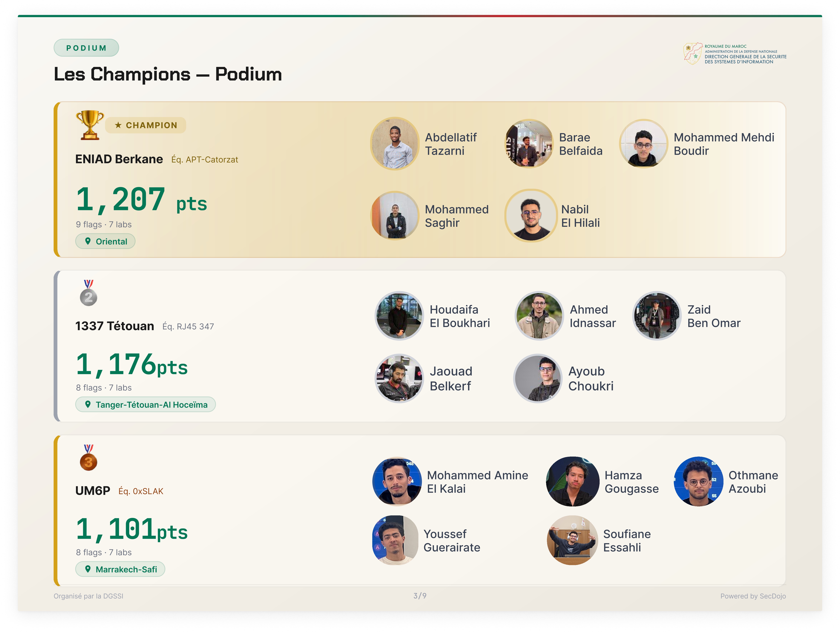Viewport: 840px width, 632px height.
Task: Click the DGSSI logo in the header
Action: pyautogui.click(x=693, y=54)
